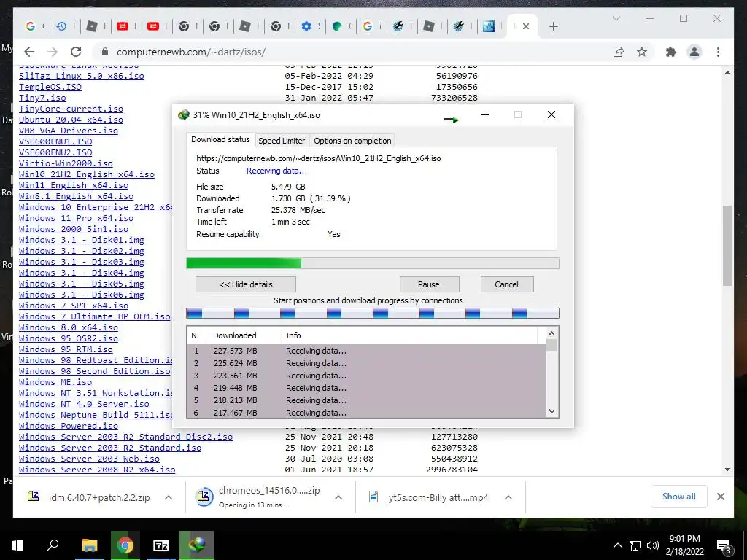This screenshot has height=560, width=747.
Task: Open the network tray icon
Action: tap(635, 545)
